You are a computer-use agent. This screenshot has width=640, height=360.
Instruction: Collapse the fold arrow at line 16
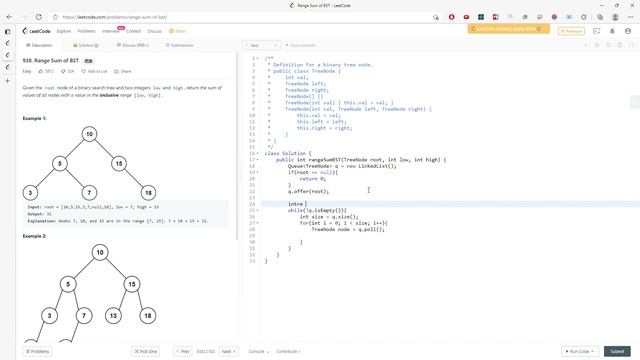tap(258, 153)
